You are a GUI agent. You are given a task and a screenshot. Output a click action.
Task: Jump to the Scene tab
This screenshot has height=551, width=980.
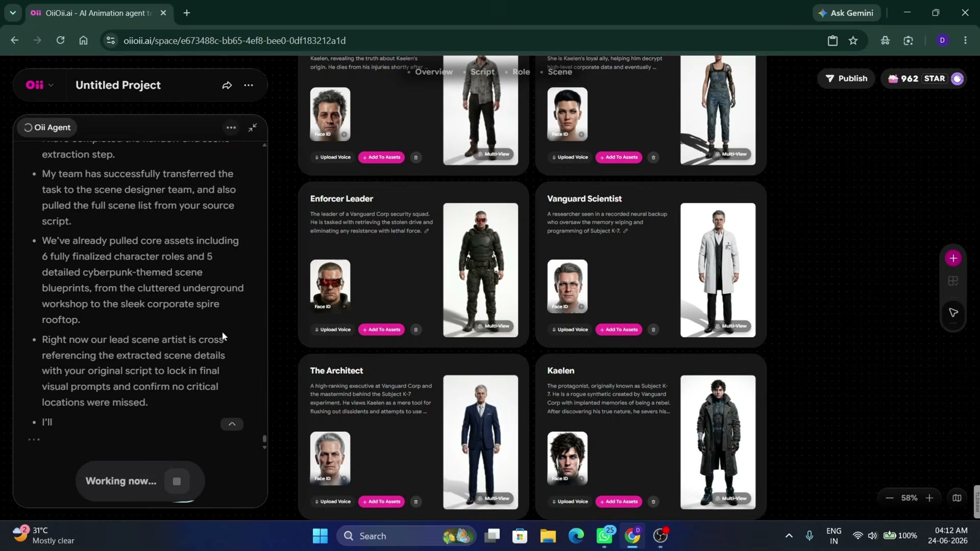(x=560, y=72)
